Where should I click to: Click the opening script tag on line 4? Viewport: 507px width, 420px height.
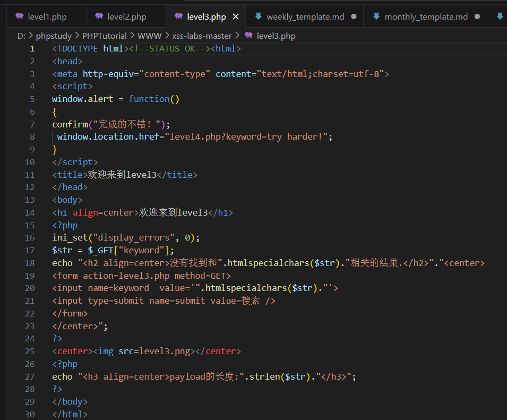coord(72,87)
